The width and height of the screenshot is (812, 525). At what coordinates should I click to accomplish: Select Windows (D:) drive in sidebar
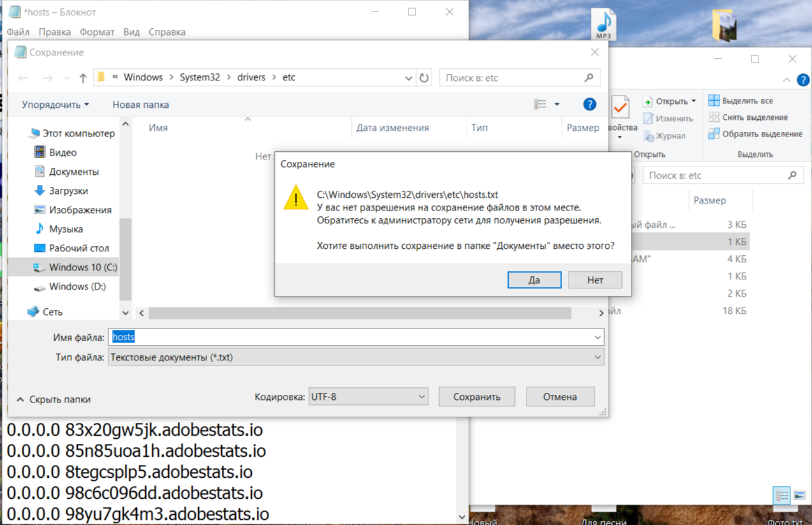(77, 286)
